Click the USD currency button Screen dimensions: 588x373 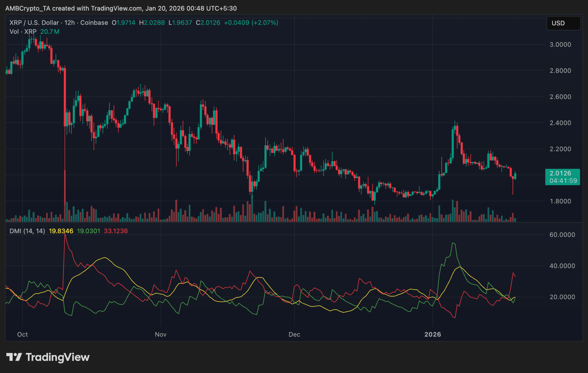(563, 23)
